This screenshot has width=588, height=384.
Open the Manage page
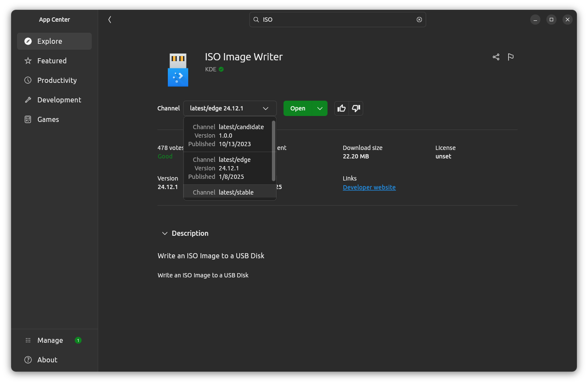[x=54, y=340]
